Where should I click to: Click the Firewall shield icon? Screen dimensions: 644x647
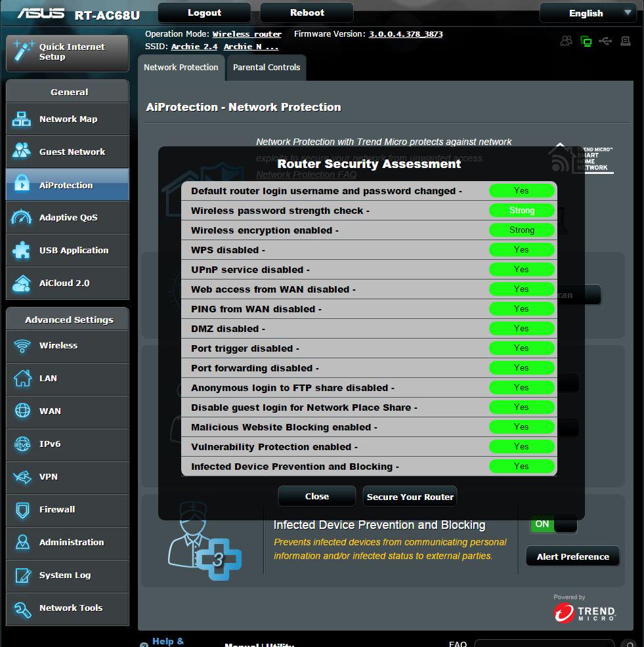[x=22, y=510]
